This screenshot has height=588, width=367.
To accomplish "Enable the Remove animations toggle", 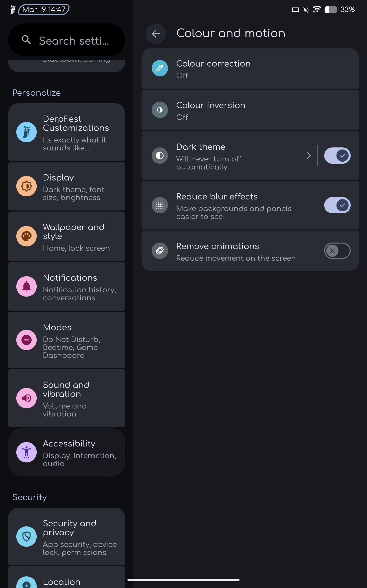I will pyautogui.click(x=337, y=251).
